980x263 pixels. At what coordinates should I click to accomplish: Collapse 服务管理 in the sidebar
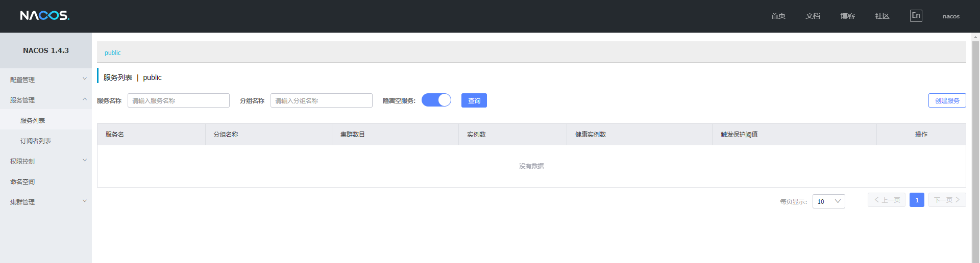coord(46,100)
